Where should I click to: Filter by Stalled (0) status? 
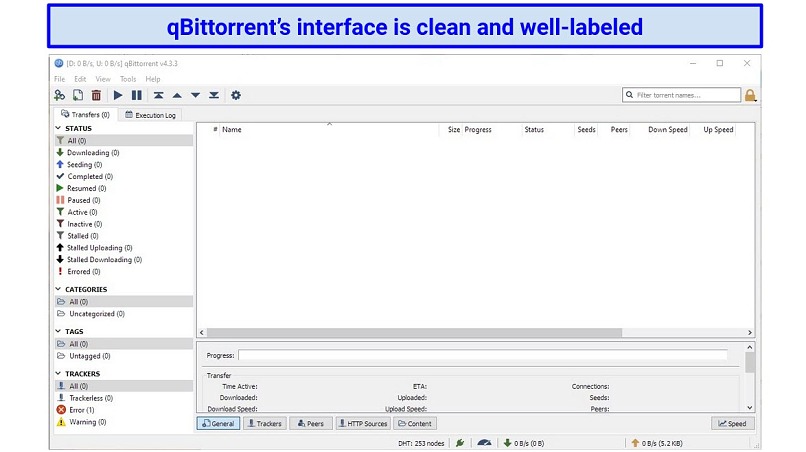tap(124, 236)
